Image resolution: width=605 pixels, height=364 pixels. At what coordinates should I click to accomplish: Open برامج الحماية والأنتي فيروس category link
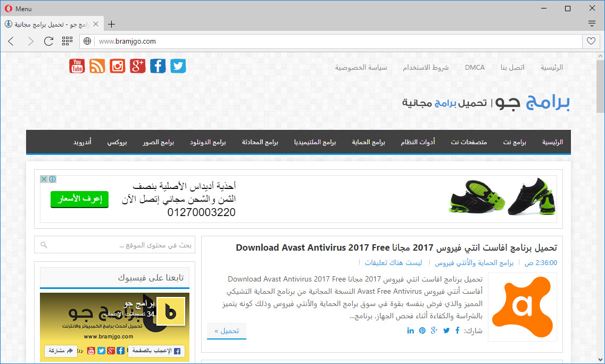coord(474,263)
